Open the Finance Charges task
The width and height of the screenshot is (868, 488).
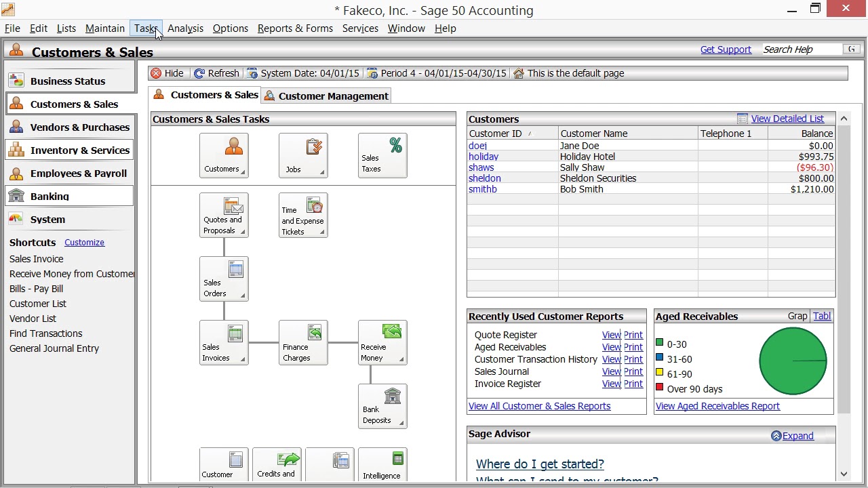tap(303, 342)
